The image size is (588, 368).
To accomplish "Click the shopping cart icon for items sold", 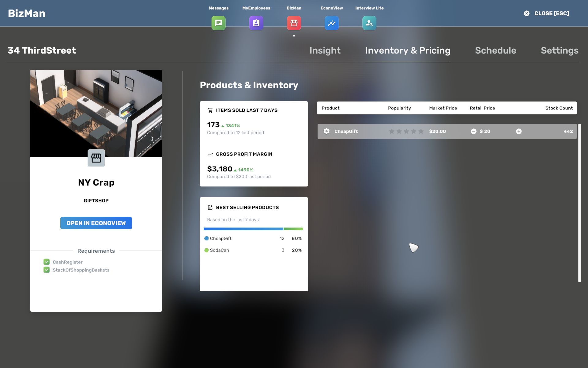I will point(210,110).
